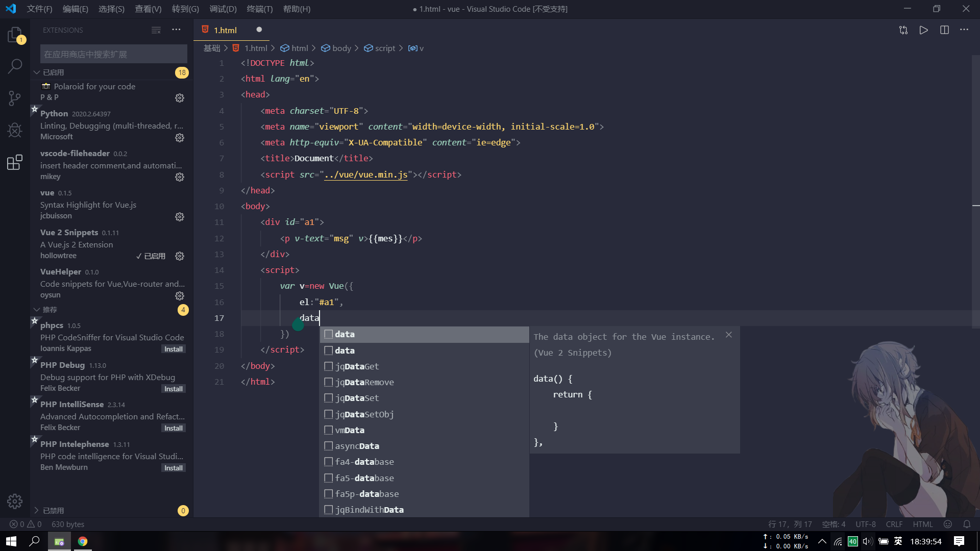Click the compare changes icon in editor toolbar

tap(903, 30)
